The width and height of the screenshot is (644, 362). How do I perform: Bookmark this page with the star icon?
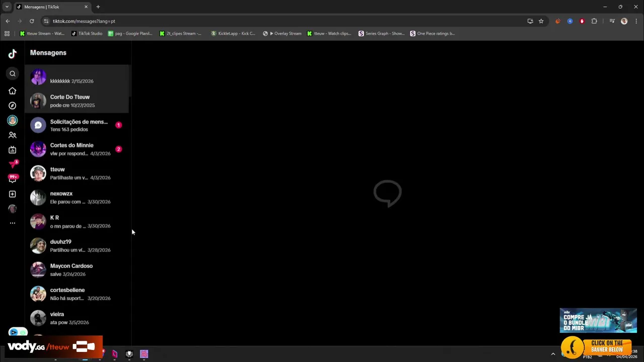click(x=541, y=21)
